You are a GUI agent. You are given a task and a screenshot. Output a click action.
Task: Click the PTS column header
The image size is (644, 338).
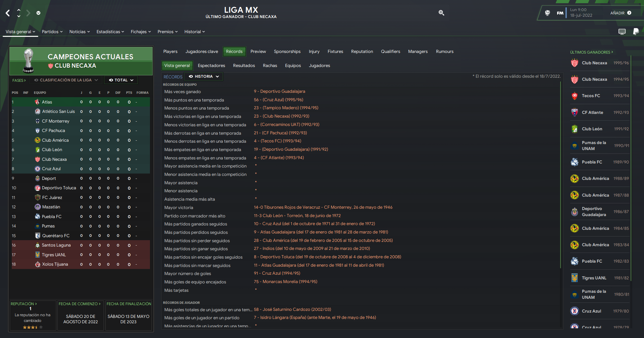[x=129, y=93]
